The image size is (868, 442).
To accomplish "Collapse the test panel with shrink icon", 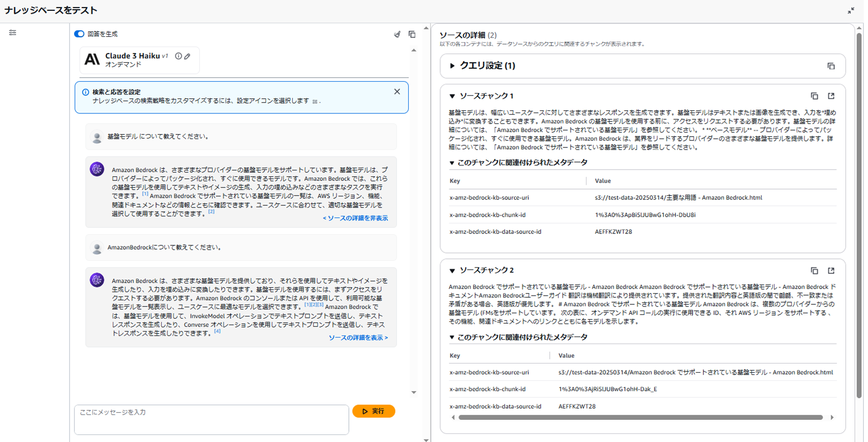I will click(851, 10).
